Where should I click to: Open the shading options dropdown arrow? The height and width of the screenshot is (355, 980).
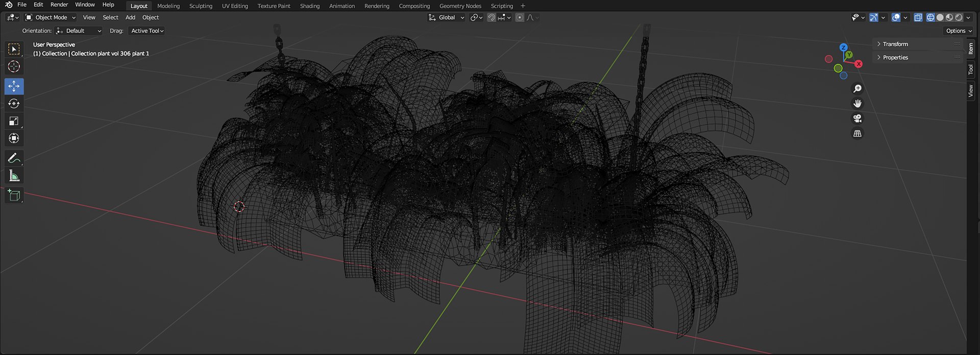[968, 17]
